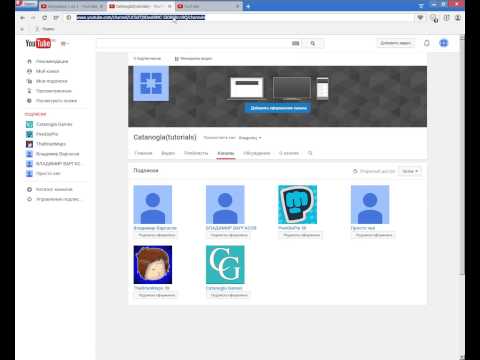Open a new browser tab with the plus
This screenshot has width=480, height=360.
248,6
